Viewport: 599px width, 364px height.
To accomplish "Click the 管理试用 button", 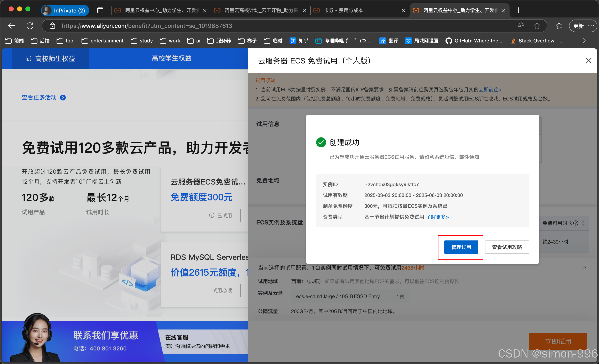I will (x=461, y=247).
